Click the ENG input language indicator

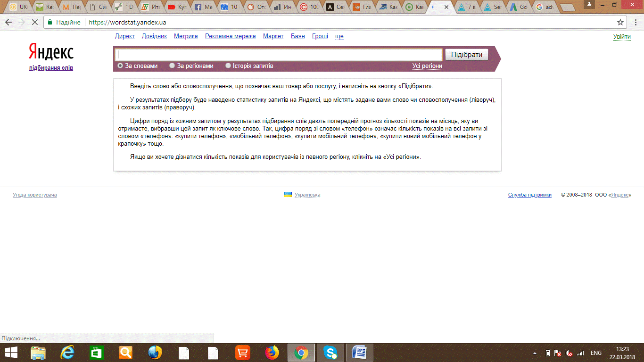(596, 353)
